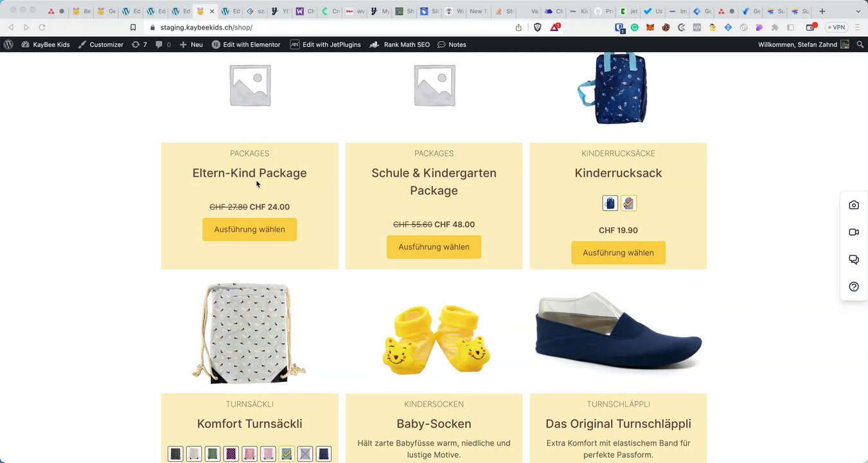Open Rank Math SEO admin menu

tap(400, 44)
